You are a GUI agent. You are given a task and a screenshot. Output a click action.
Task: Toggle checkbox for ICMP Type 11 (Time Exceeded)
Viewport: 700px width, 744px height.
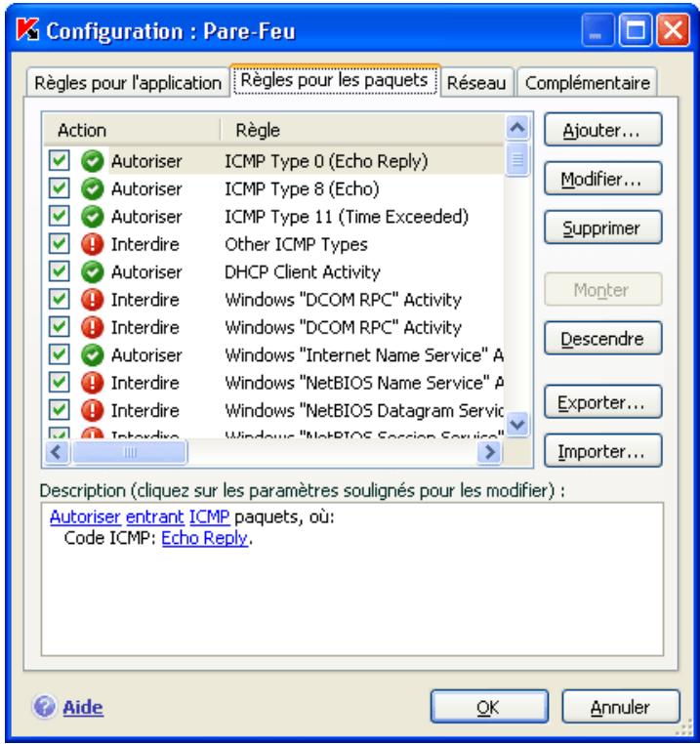click(x=60, y=217)
